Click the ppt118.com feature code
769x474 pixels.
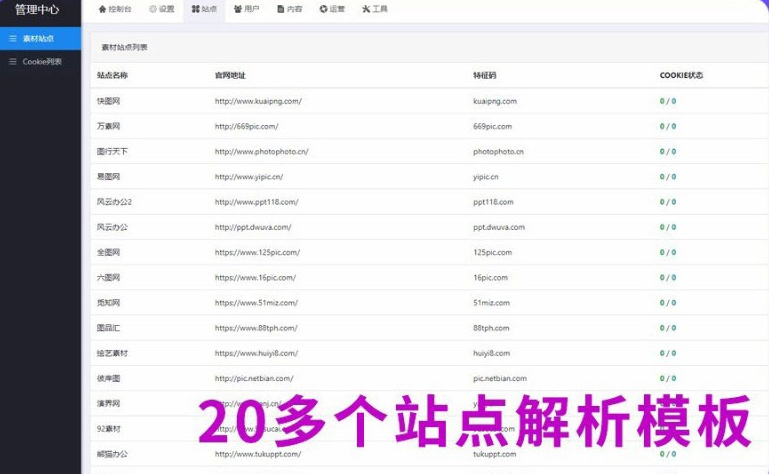(x=493, y=202)
